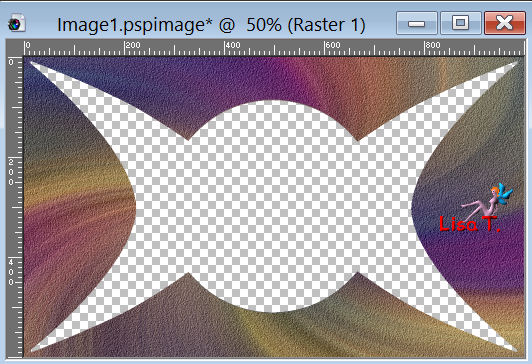Viewport: 532px width, 364px height.
Task: Click the ruler origin corner box
Action: (15, 47)
